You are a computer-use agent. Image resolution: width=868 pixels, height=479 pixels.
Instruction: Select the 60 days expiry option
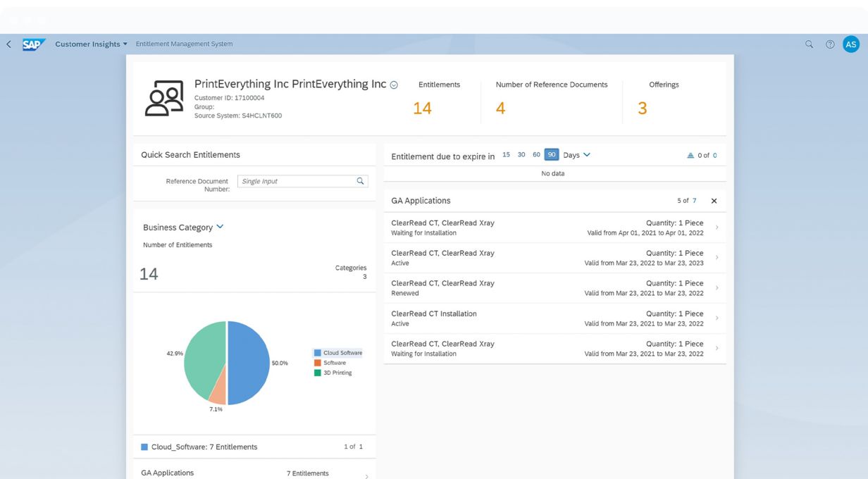tap(536, 155)
